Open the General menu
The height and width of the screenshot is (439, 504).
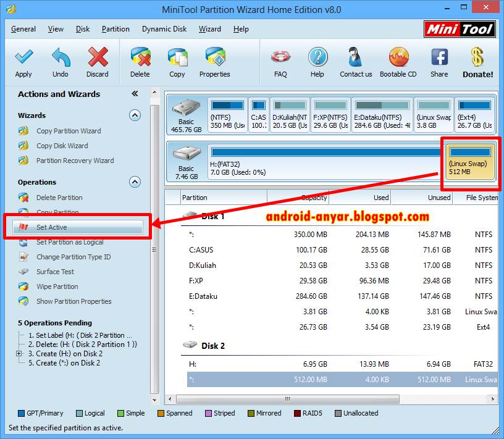23,29
